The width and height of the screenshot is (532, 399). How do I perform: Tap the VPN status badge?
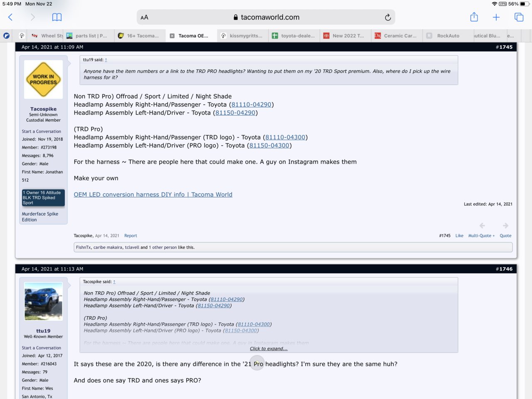[x=502, y=4]
